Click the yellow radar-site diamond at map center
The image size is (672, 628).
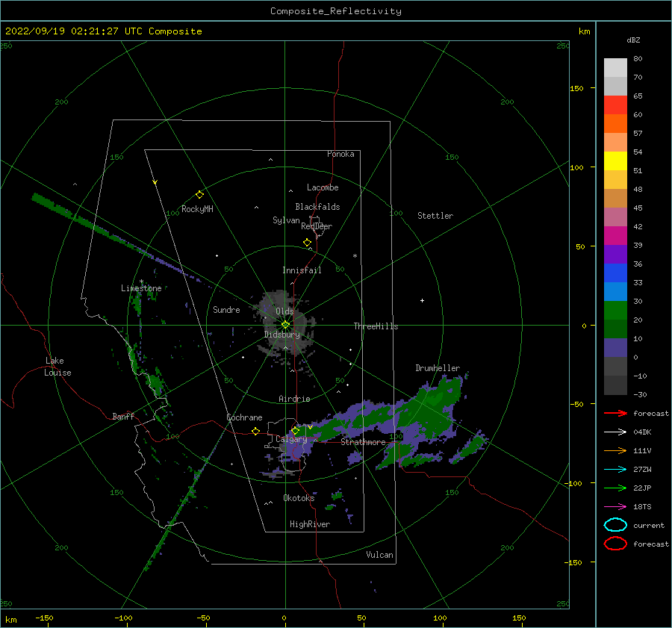point(285,325)
